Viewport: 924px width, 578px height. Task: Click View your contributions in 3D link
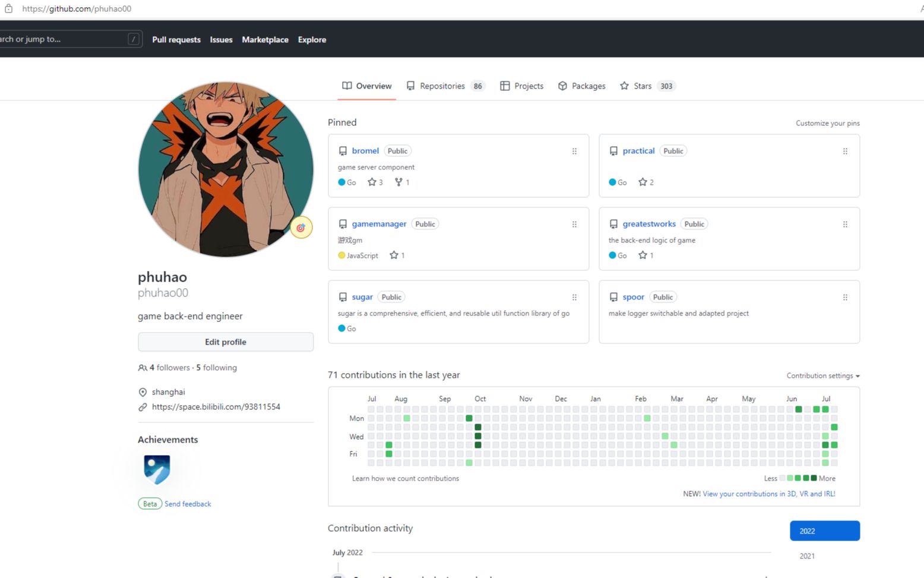[x=768, y=494]
